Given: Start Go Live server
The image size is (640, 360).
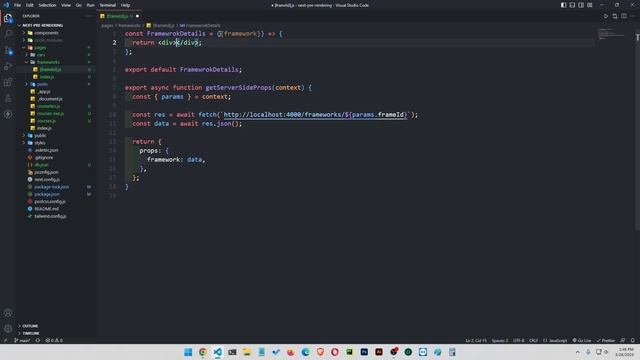Looking at the screenshot, I should (x=582, y=340).
